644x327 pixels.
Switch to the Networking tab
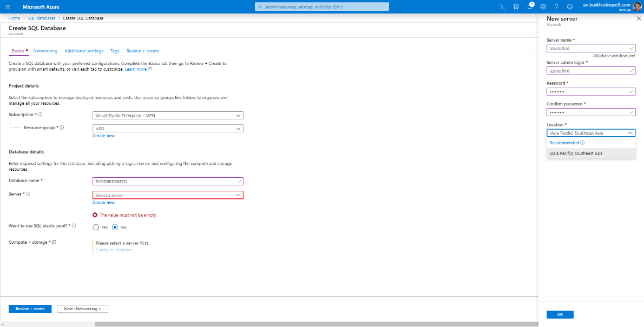(45, 51)
